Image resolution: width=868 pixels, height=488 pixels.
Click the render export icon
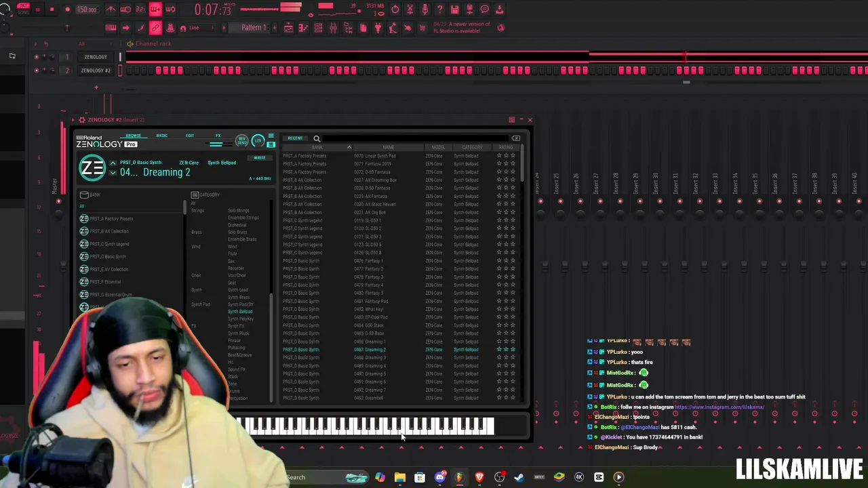(470, 9)
